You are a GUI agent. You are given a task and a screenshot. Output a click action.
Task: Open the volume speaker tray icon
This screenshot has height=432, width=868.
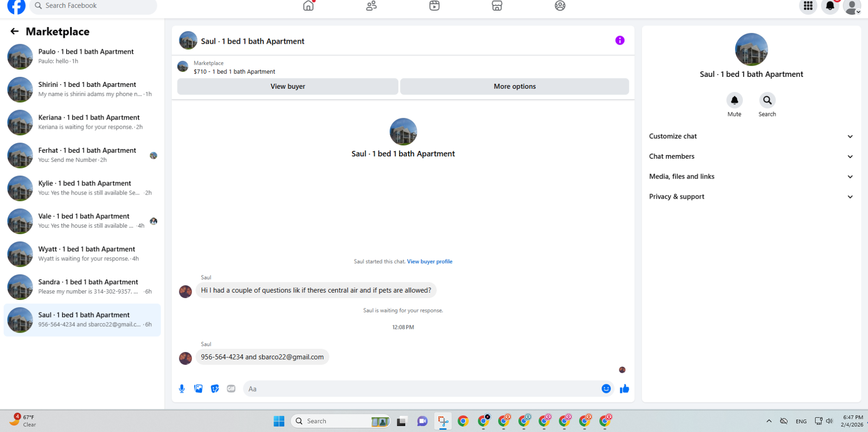click(829, 421)
